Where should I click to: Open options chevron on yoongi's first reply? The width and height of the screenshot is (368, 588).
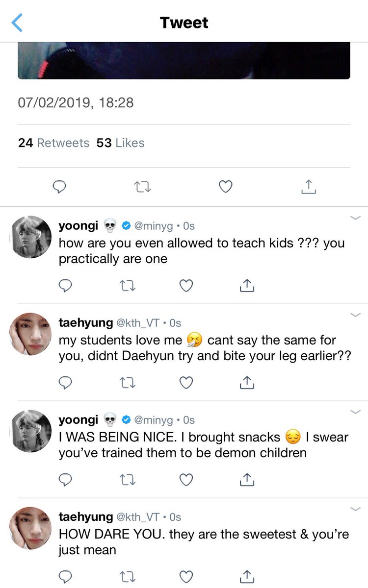coord(355,218)
